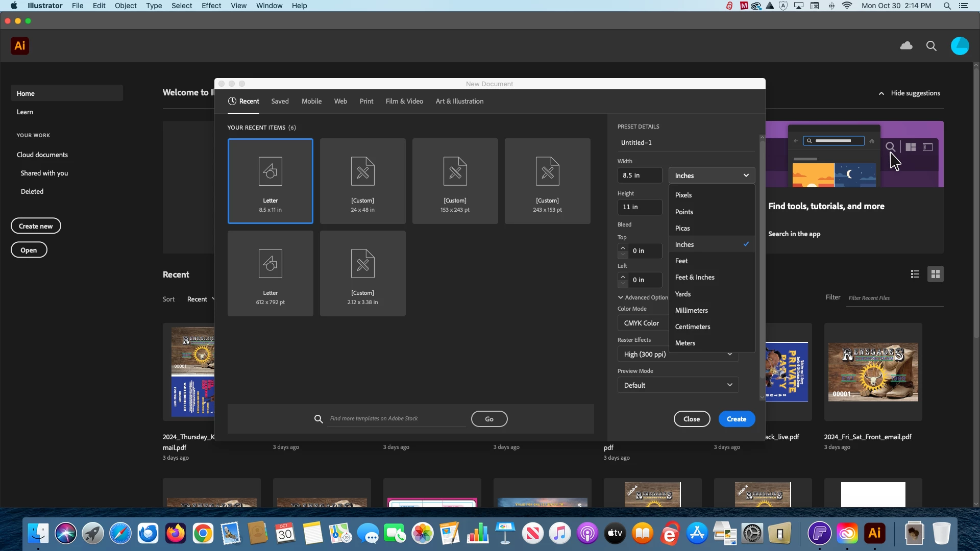Click the clock icon on Recent tab
This screenshot has height=551, width=980.
[x=232, y=101]
